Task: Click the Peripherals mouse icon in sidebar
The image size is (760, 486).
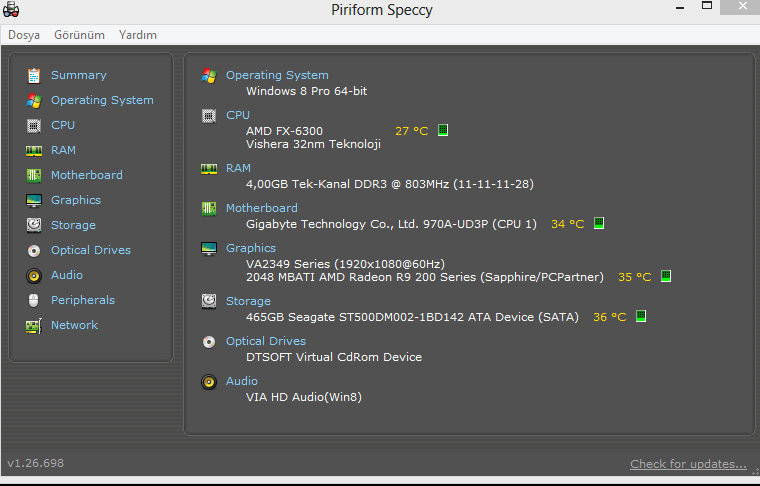Action: pos(33,300)
